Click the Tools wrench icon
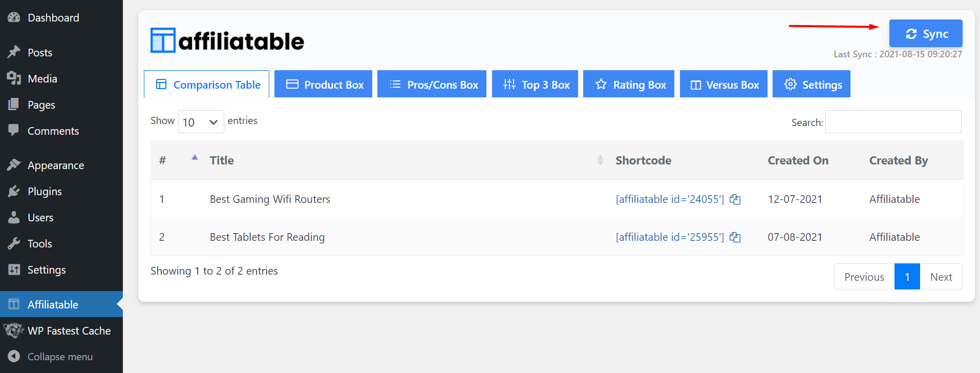This screenshot has width=980, height=373. [14, 243]
